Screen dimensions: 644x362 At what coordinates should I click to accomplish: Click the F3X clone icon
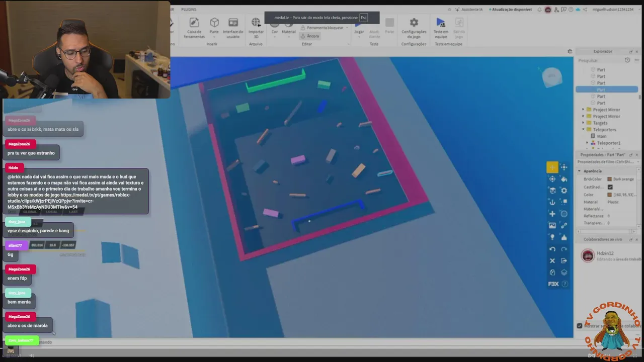pyautogui.click(x=552, y=272)
